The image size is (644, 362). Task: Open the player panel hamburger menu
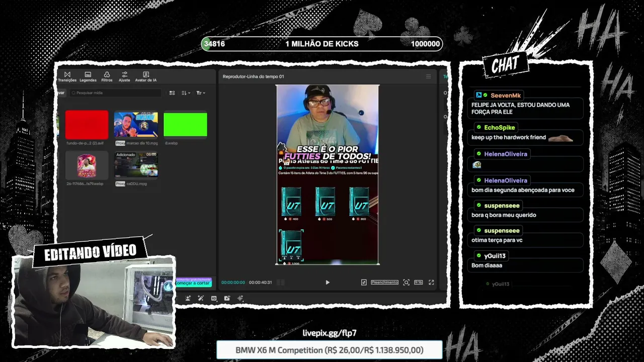pyautogui.click(x=428, y=76)
